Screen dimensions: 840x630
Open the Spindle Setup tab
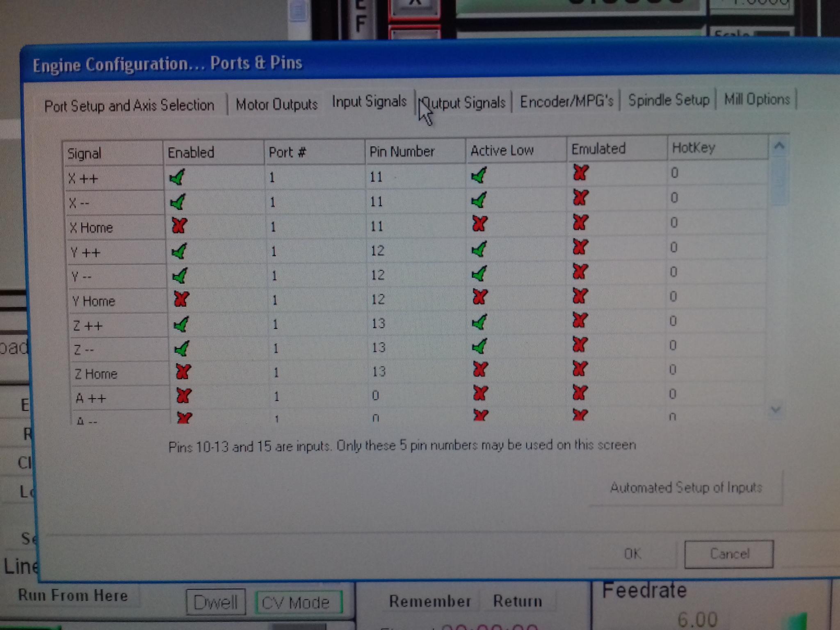(669, 100)
